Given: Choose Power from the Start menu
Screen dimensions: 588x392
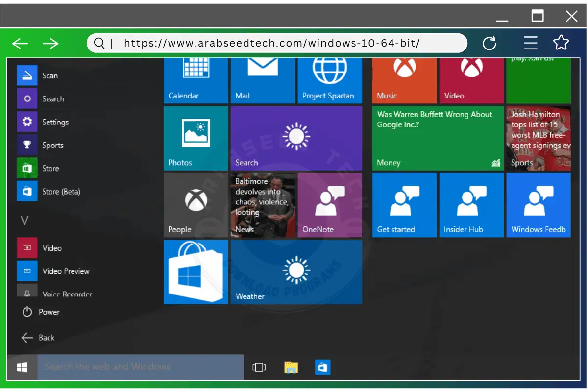Looking at the screenshot, I should 49,312.
